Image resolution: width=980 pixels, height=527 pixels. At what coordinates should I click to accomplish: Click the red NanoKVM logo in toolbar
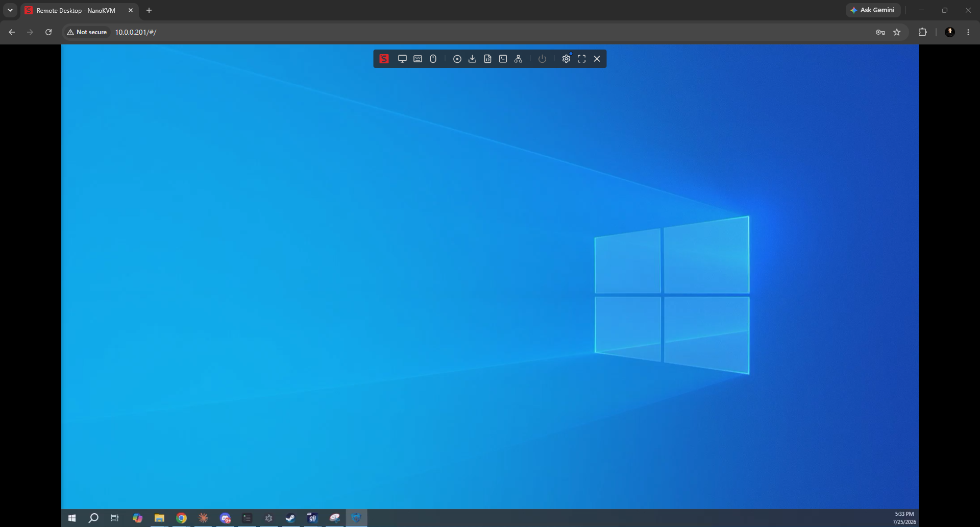click(x=384, y=59)
